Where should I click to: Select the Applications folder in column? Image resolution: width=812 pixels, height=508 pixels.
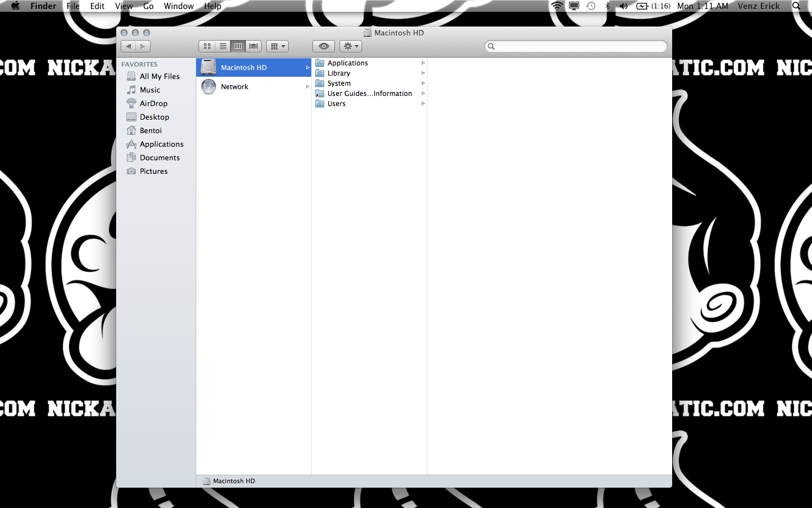369,63
